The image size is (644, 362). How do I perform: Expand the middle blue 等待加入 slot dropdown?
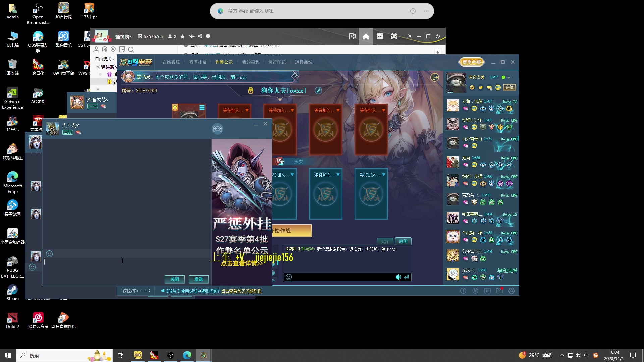point(338,175)
